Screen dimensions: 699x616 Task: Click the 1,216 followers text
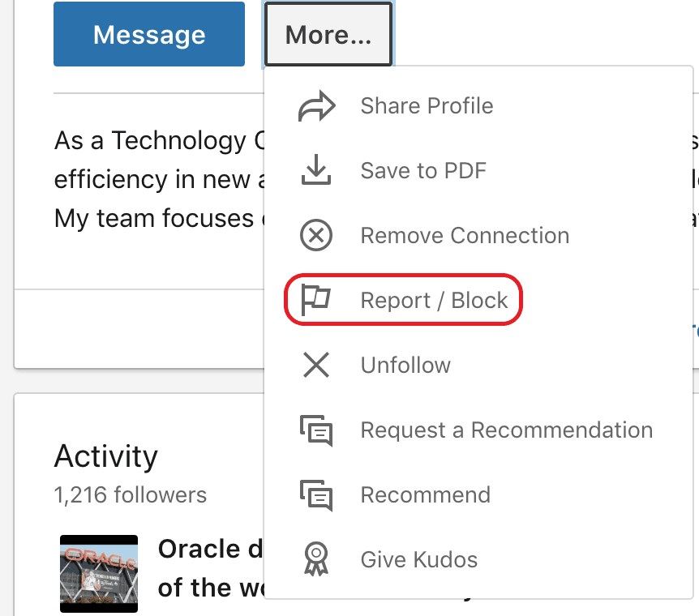click(x=130, y=495)
